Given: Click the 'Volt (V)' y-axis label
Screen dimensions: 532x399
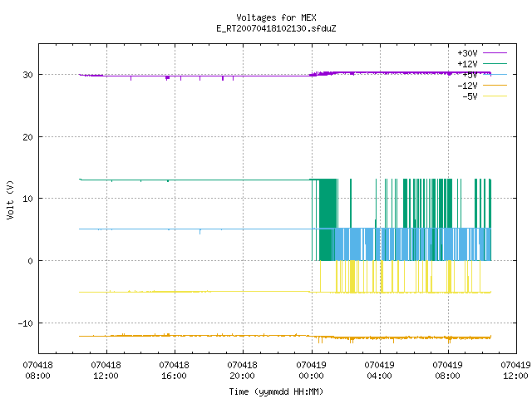Looking at the screenshot, I should tap(10, 199).
